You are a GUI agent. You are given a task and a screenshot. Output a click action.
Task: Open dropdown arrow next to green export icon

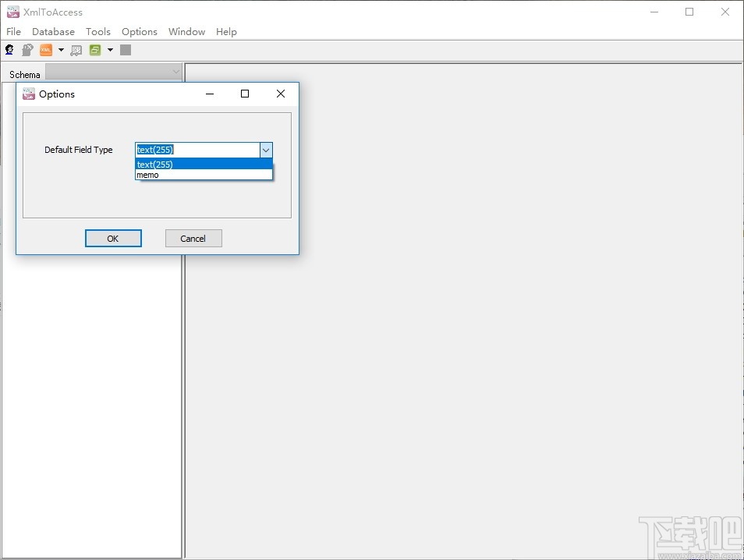pyautogui.click(x=110, y=49)
